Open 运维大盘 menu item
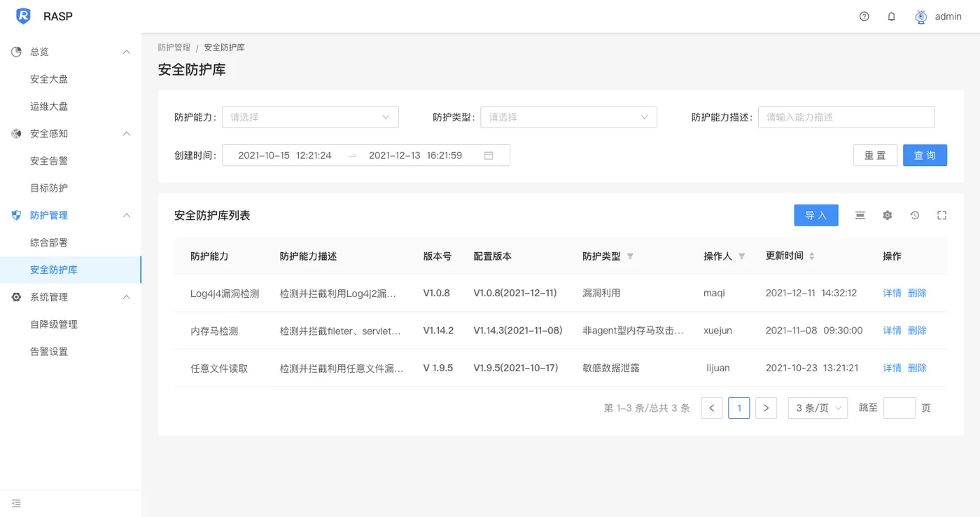The width and height of the screenshot is (980, 517). 49,106
